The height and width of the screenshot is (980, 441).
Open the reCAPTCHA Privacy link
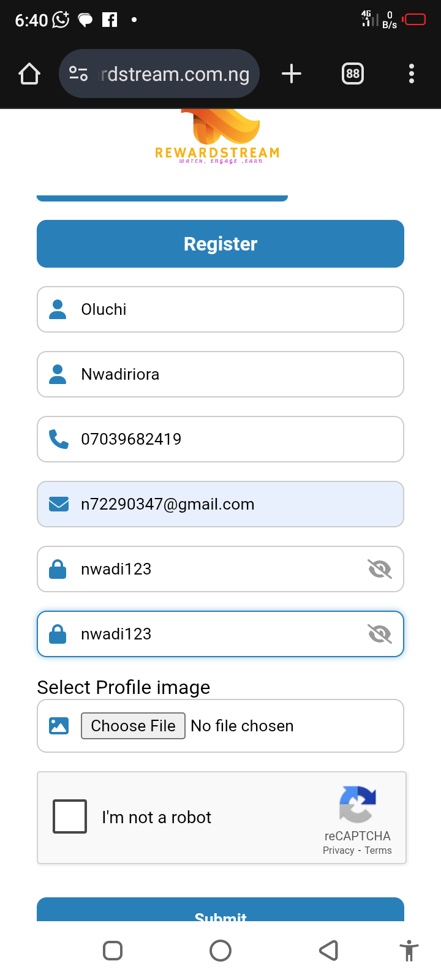click(338, 850)
